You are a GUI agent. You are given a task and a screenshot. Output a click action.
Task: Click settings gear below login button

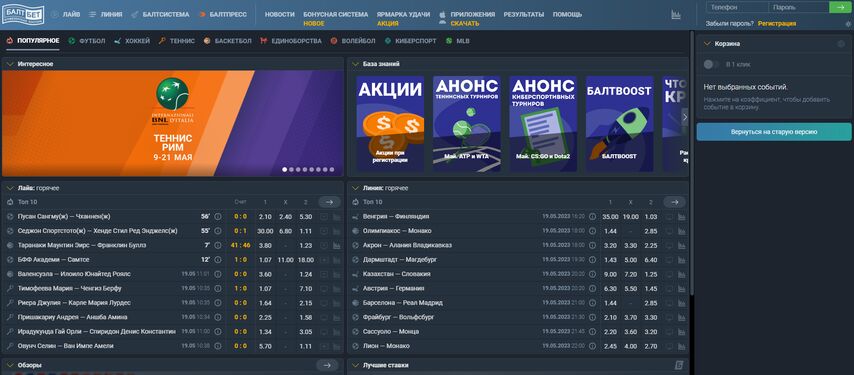847,24
